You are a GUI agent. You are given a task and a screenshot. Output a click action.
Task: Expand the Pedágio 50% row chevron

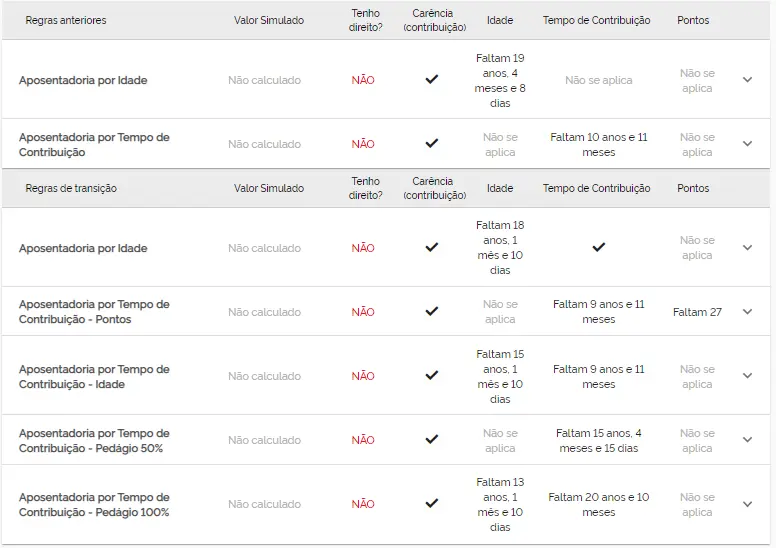[x=747, y=440]
